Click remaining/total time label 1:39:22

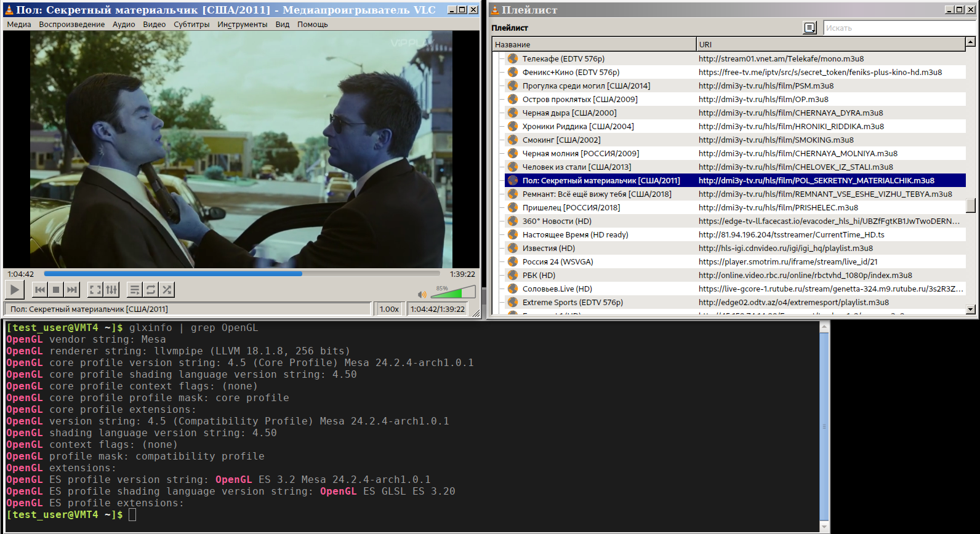click(x=462, y=274)
